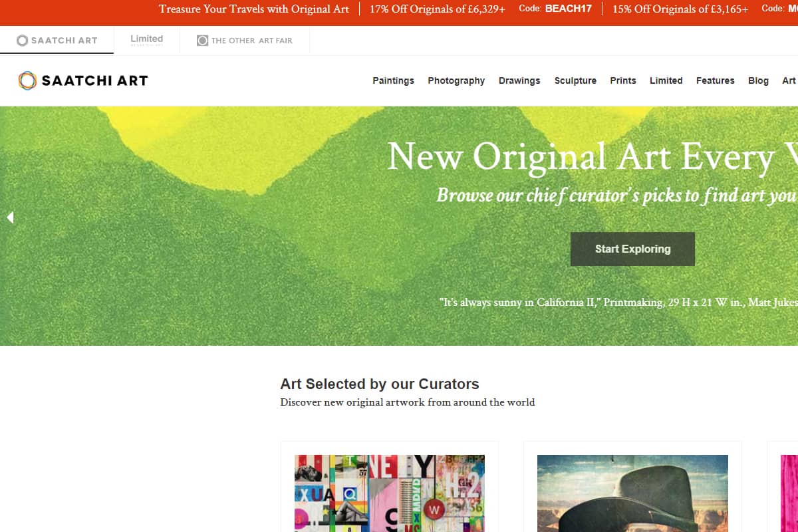
Task: Click the Saatchi Art colorful ring logo
Action: (27, 80)
